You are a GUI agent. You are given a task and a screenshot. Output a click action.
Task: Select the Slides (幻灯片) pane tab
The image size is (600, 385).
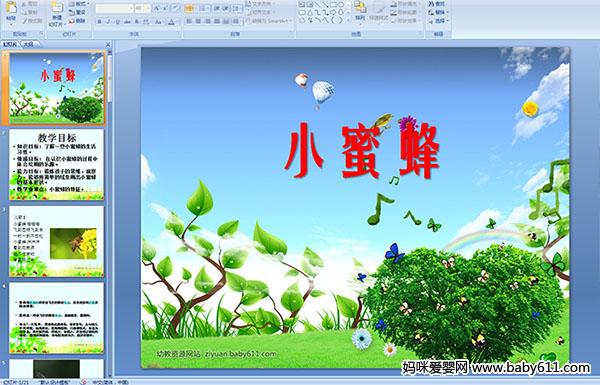coord(10,44)
